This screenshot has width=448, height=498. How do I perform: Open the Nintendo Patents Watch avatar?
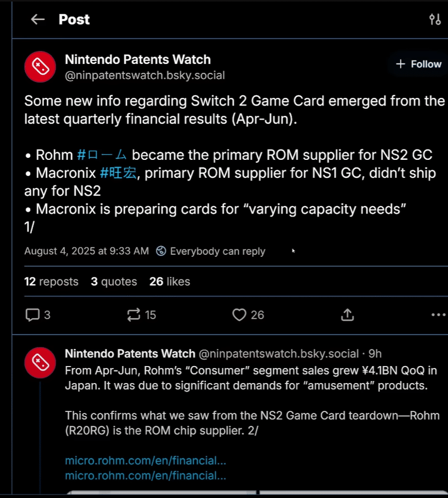pos(40,67)
